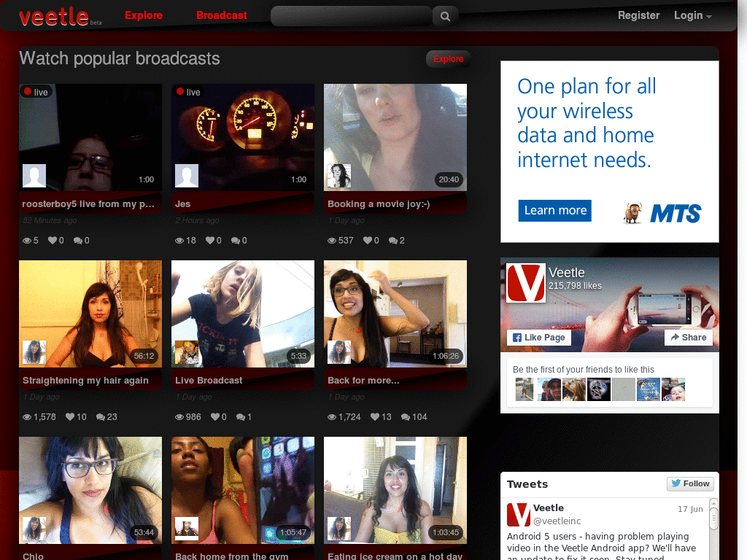Open the Straightening my hair again thumbnail
Screen dimensions: 747x560
(x=90, y=314)
